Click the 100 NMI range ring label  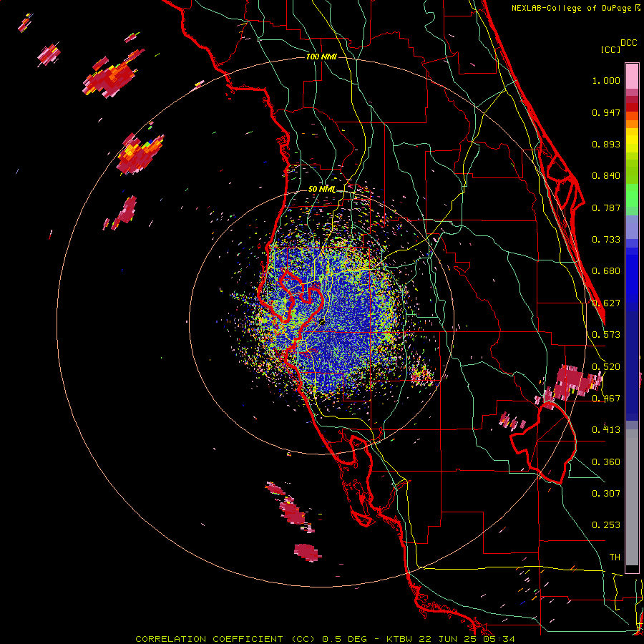pyautogui.click(x=321, y=57)
